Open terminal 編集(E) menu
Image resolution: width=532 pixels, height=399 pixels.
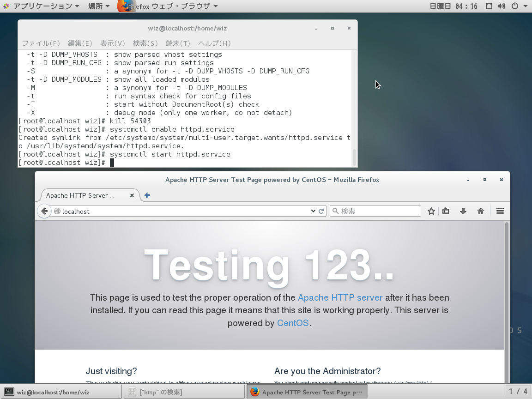(80, 43)
